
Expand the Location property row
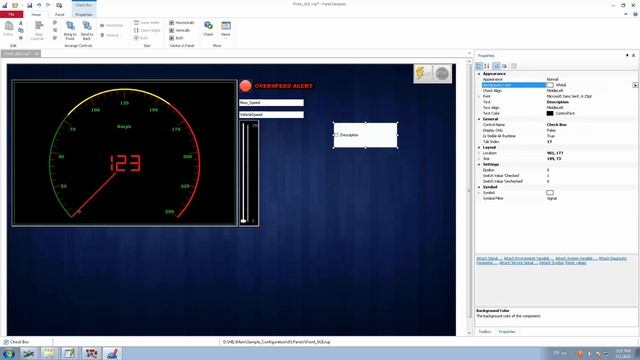(x=479, y=153)
